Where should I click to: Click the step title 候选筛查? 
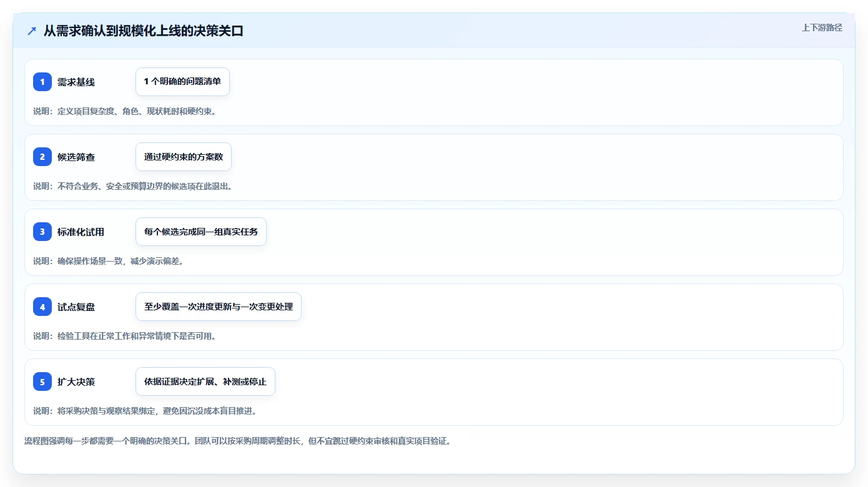[x=76, y=157]
